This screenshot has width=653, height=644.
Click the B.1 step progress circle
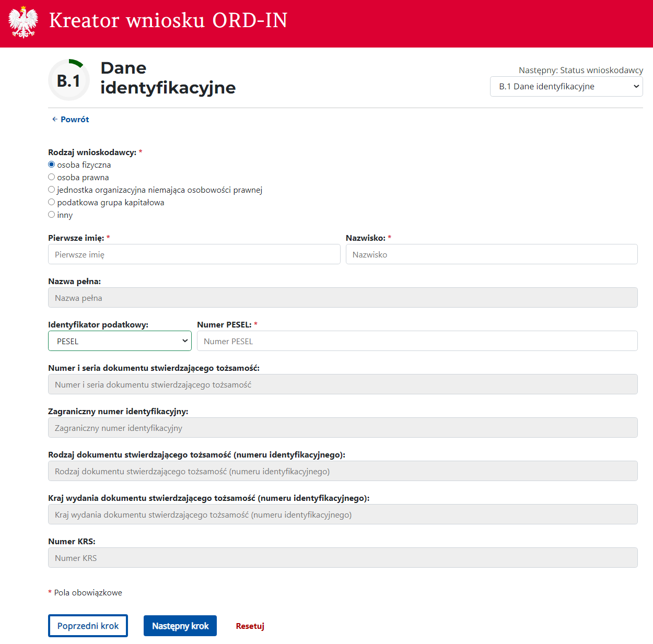click(69, 80)
